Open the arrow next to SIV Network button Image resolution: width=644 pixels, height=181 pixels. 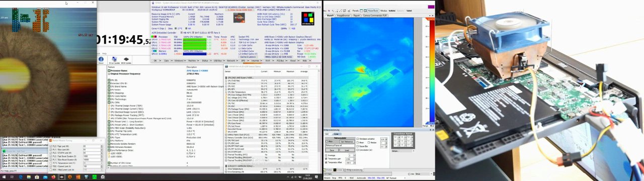click(237, 61)
